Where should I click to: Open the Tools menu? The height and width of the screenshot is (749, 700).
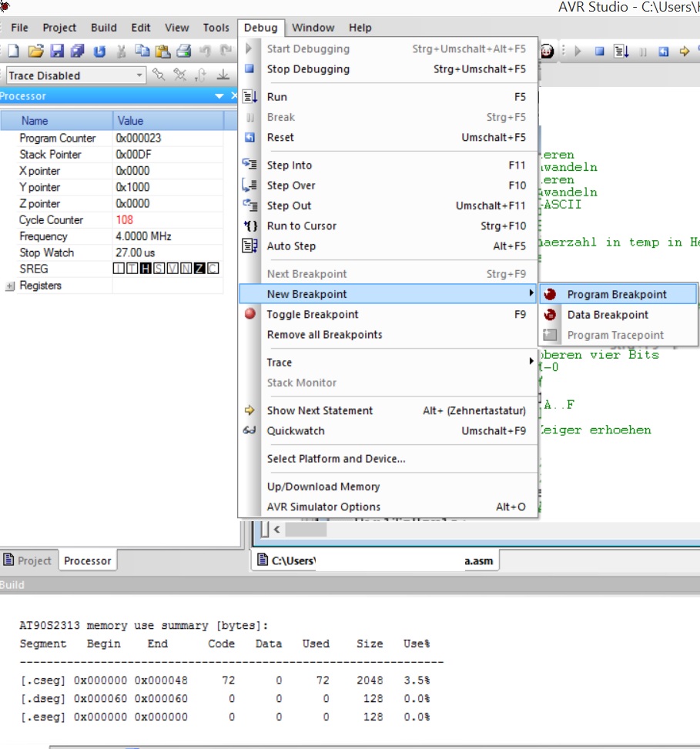tap(216, 28)
